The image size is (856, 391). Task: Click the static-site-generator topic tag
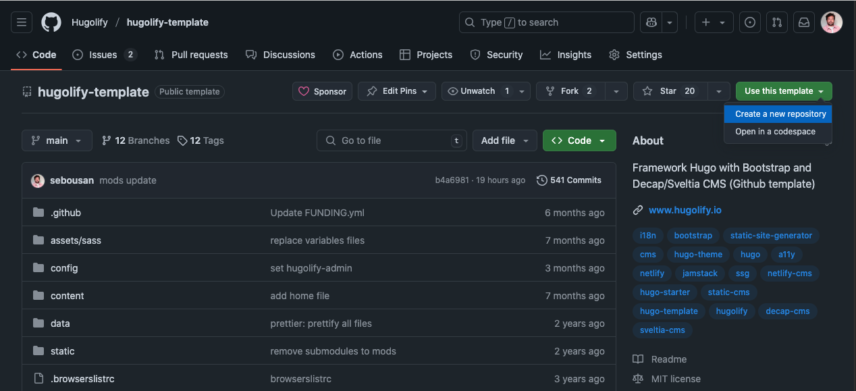[771, 235]
